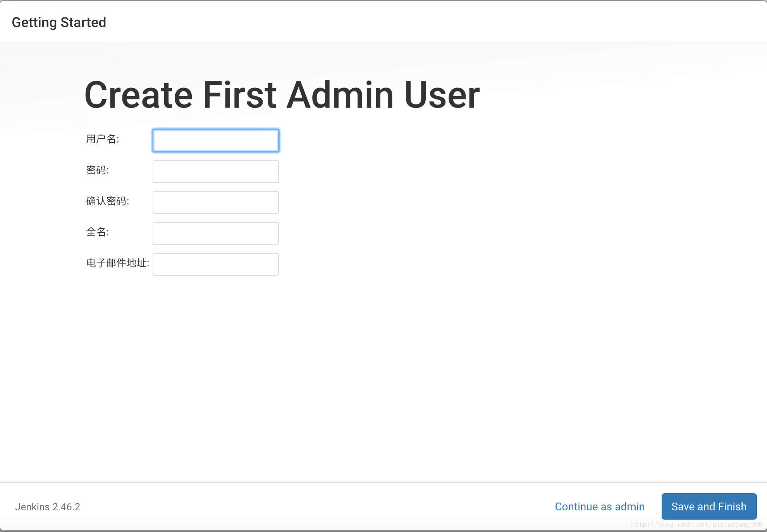
Task: Click the 确认密码 input field
Action: pyautogui.click(x=216, y=202)
